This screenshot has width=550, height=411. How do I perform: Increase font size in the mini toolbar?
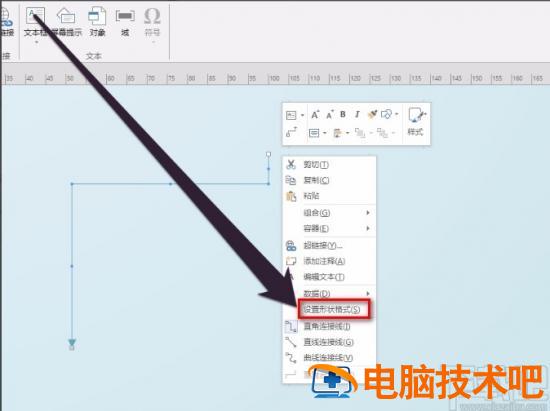315,114
